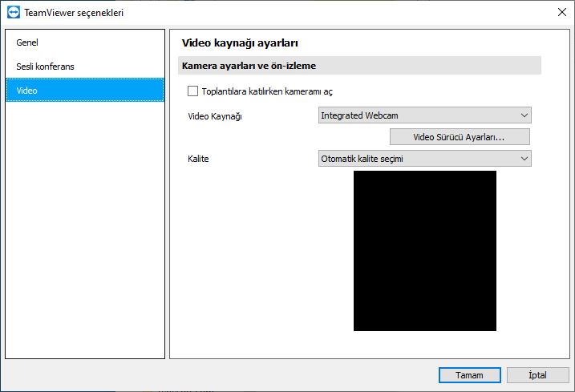Select the Video category
575x392 pixels.
[85, 91]
